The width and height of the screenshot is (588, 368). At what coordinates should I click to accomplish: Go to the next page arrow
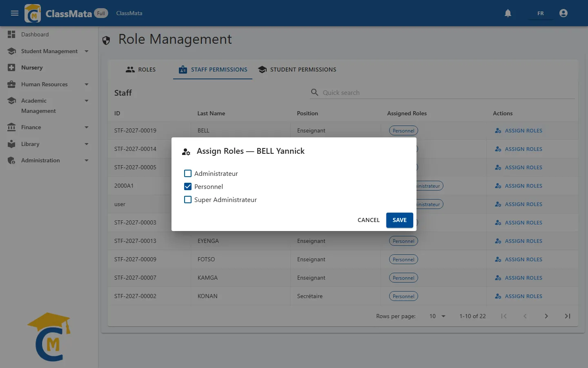coord(546,316)
